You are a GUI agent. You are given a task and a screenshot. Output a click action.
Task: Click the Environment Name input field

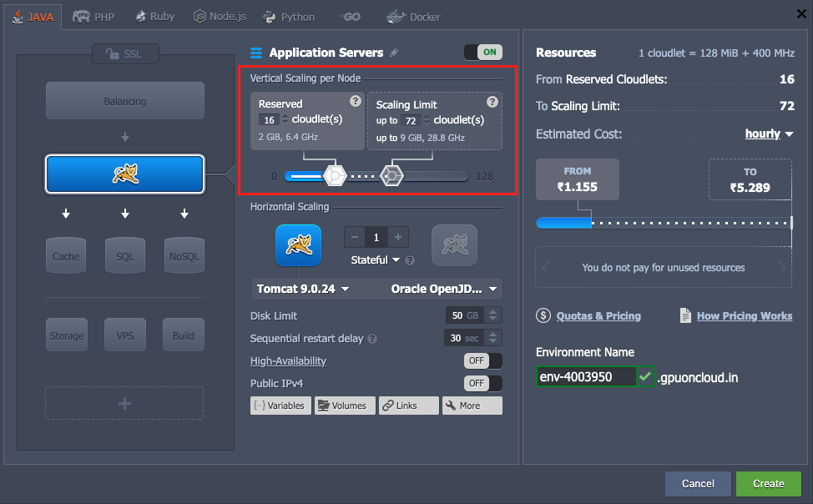pyautogui.click(x=586, y=377)
